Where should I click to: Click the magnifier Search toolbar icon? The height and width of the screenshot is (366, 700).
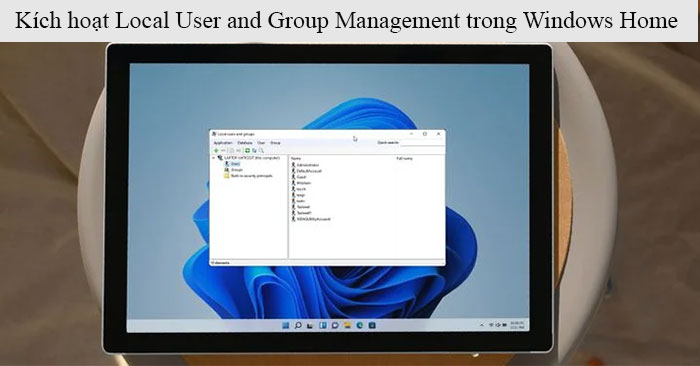click(x=261, y=150)
